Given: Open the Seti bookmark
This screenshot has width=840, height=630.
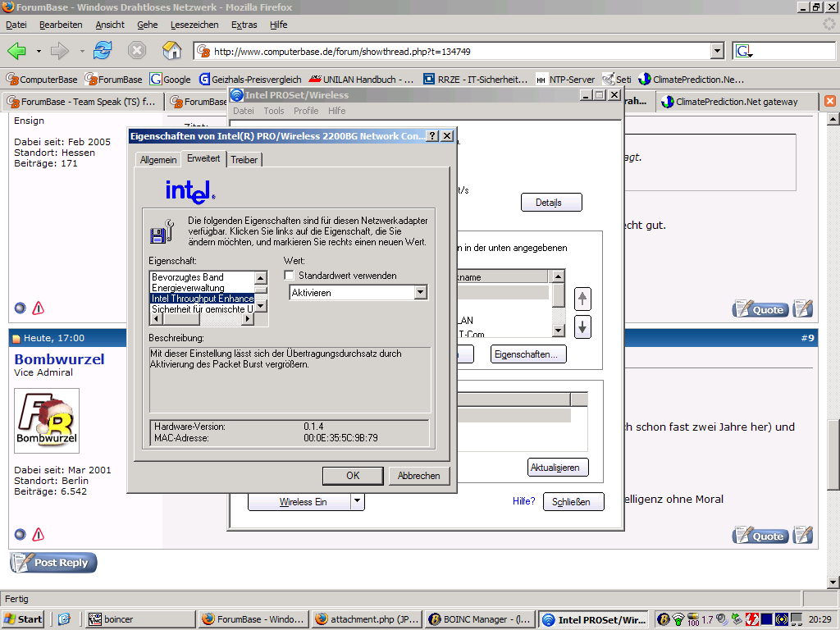Looking at the screenshot, I should coord(617,80).
